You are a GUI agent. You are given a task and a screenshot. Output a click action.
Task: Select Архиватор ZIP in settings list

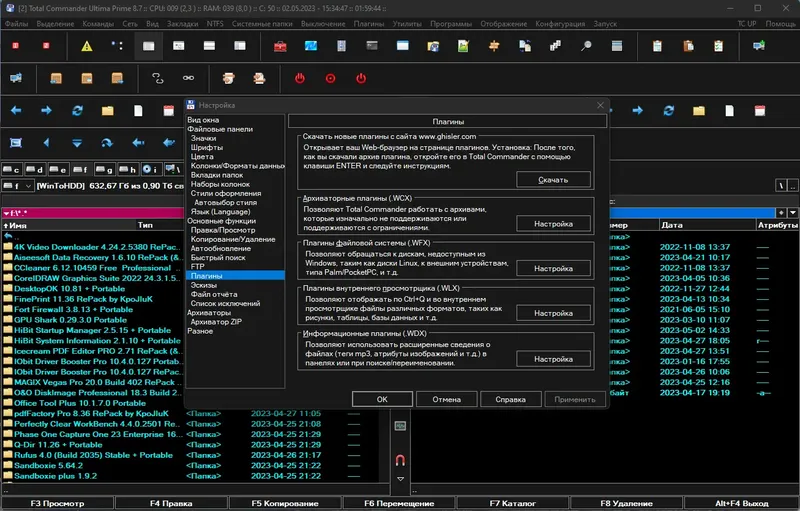(x=218, y=322)
